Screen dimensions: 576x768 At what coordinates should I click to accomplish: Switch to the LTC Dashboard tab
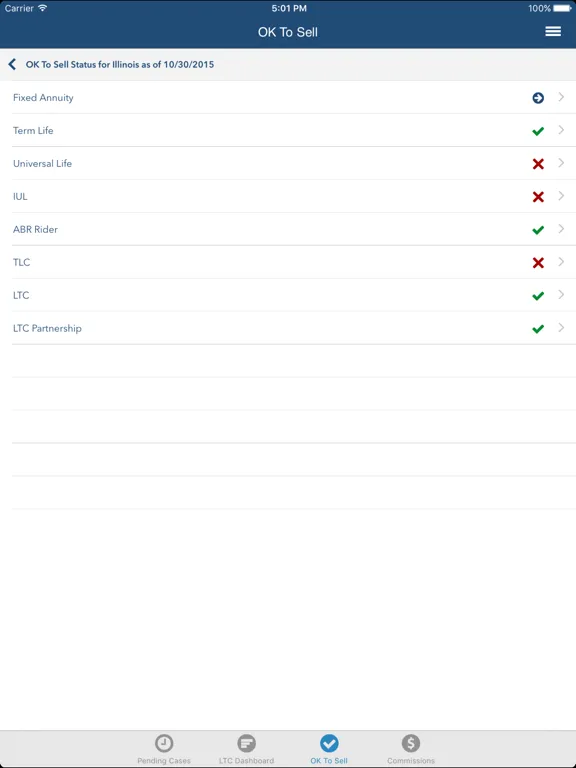246,749
